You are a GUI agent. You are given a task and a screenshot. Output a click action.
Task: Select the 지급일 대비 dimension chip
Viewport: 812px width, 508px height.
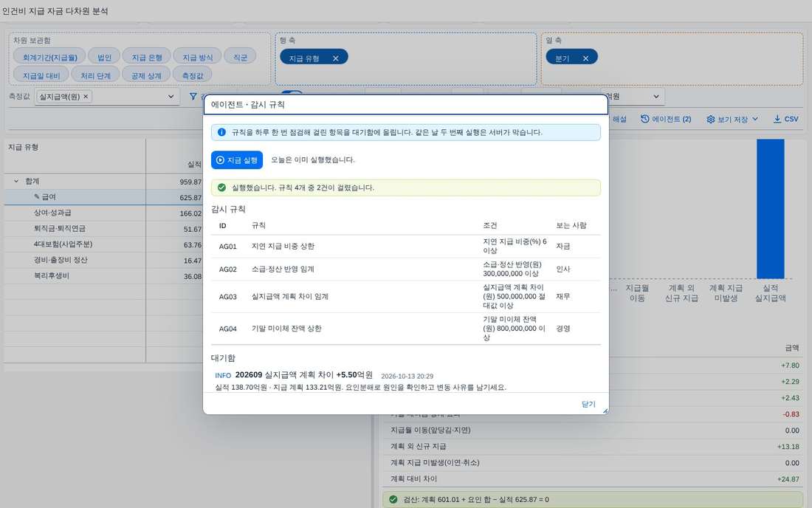[x=41, y=75]
